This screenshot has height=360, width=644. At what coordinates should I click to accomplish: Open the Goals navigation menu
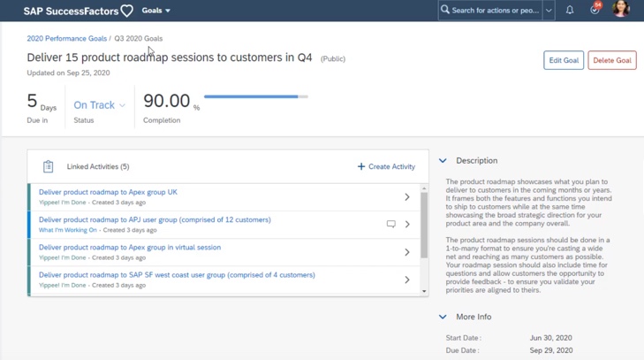tap(156, 11)
